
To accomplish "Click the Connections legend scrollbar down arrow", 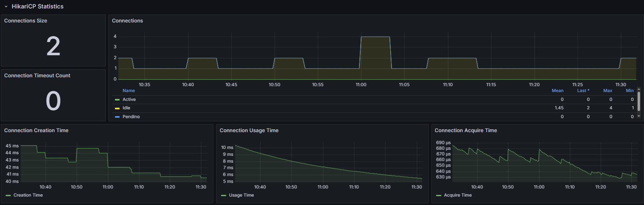I will (x=639, y=116).
